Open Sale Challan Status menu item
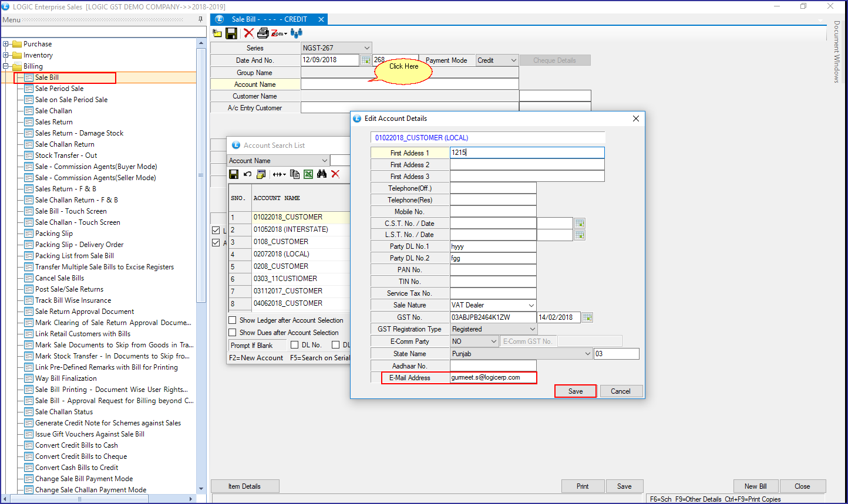Screen dimensions: 848x504 point(64,412)
